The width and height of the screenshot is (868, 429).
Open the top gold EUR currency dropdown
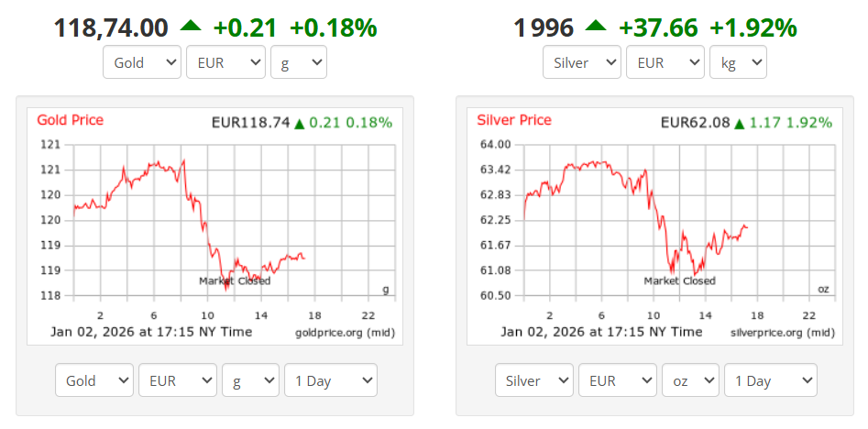(x=225, y=63)
